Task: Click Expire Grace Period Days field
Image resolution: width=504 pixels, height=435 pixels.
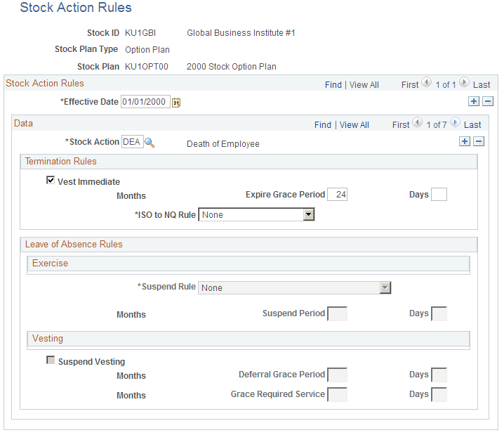Action: tap(439, 195)
